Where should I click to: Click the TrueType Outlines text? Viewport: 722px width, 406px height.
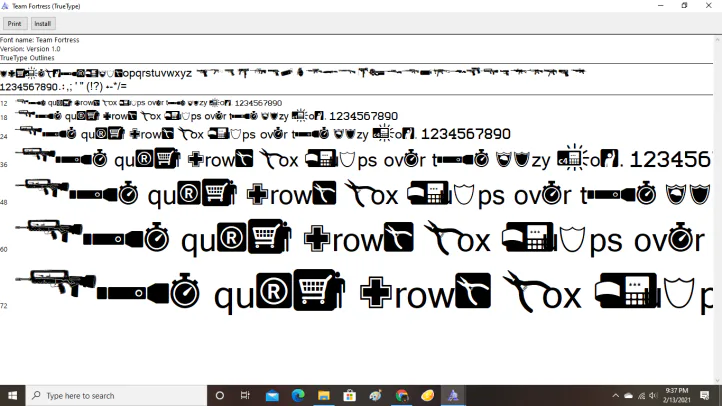(27, 58)
